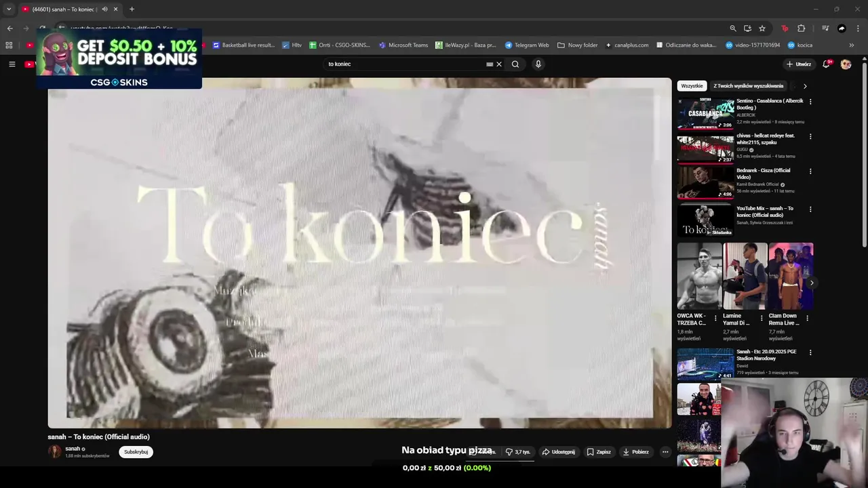The image size is (868, 488).
Task: Show more filter chips with arrow
Action: tap(805, 86)
